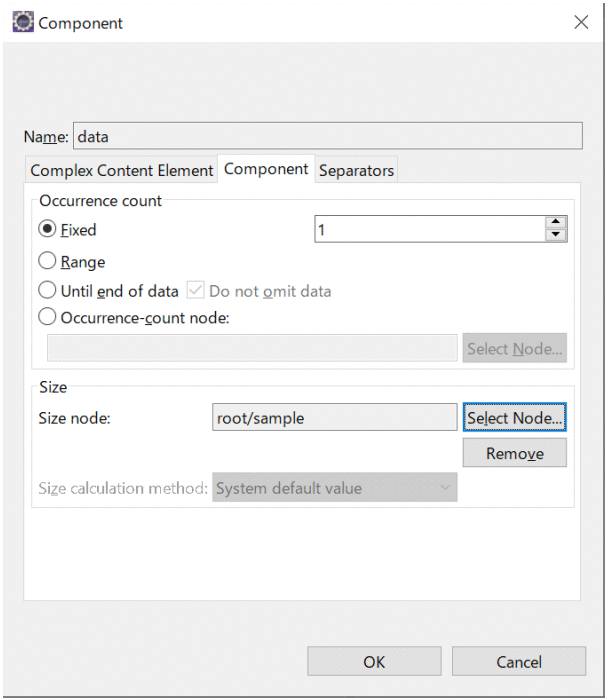
Task: Cancel the Component dialog
Action: coord(519,661)
